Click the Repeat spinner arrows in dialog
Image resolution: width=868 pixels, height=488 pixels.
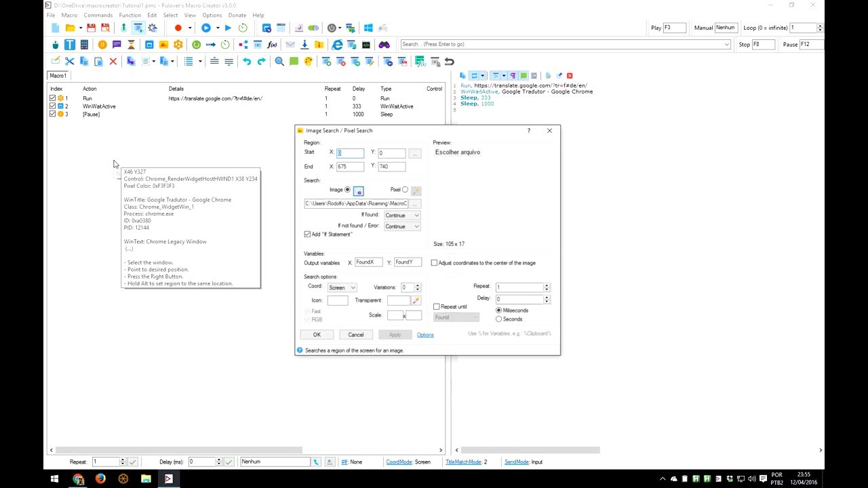pos(547,287)
